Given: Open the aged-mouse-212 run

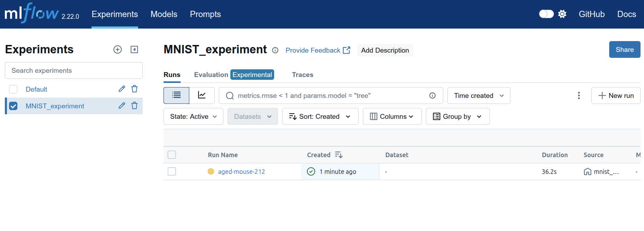Looking at the screenshot, I should [241, 171].
